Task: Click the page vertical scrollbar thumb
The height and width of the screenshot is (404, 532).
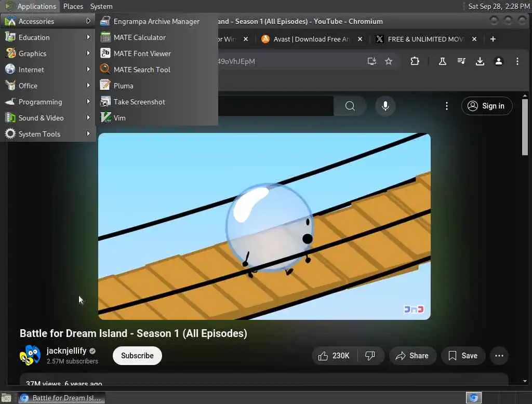Action: click(525, 127)
